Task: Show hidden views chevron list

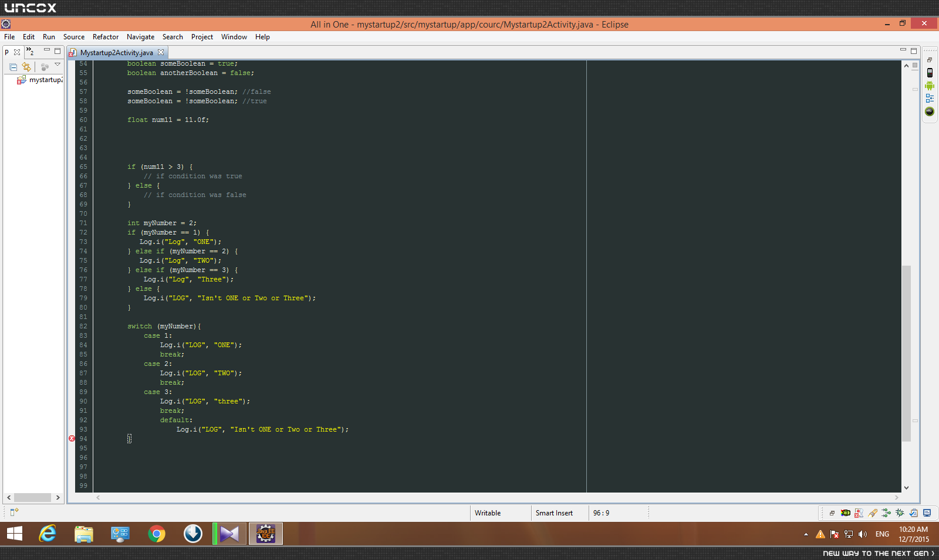Action: tap(30, 52)
